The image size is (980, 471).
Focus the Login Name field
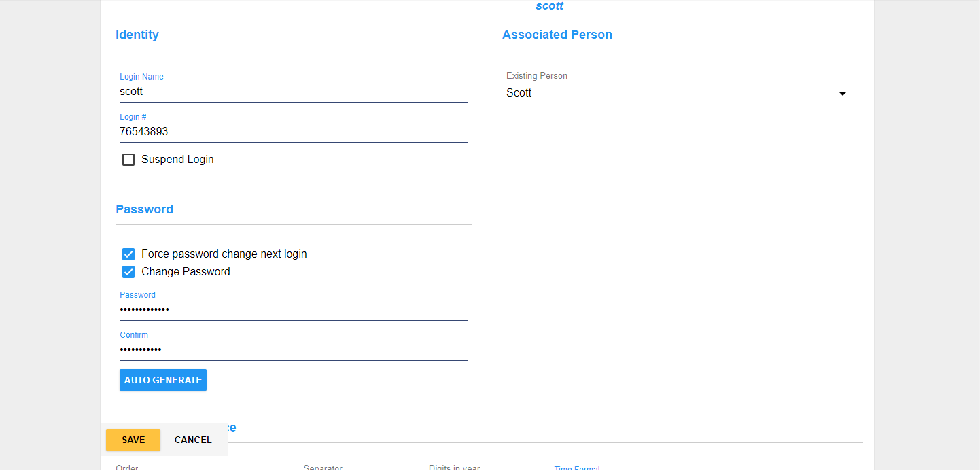click(294, 92)
